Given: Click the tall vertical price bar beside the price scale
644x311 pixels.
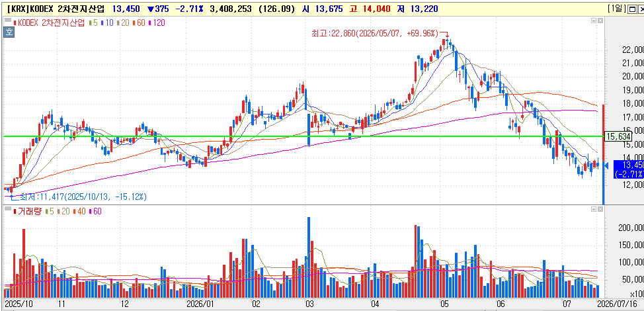Looking at the screenshot, I should (x=603, y=154).
